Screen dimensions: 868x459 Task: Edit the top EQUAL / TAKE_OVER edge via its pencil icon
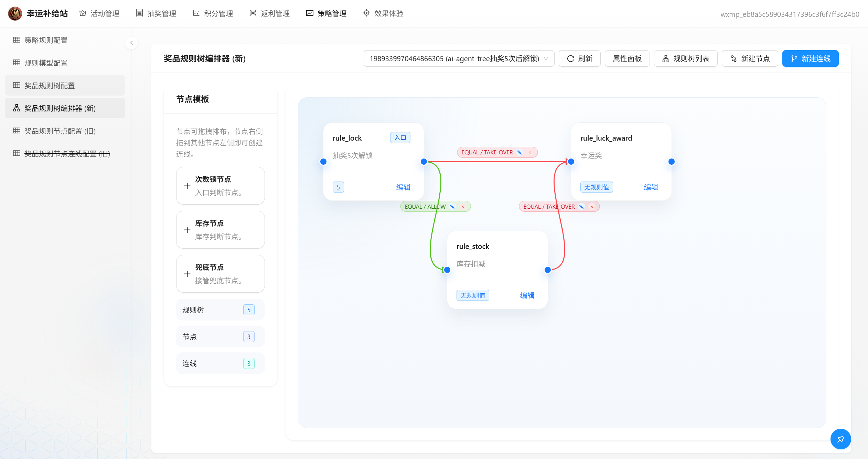tap(519, 152)
